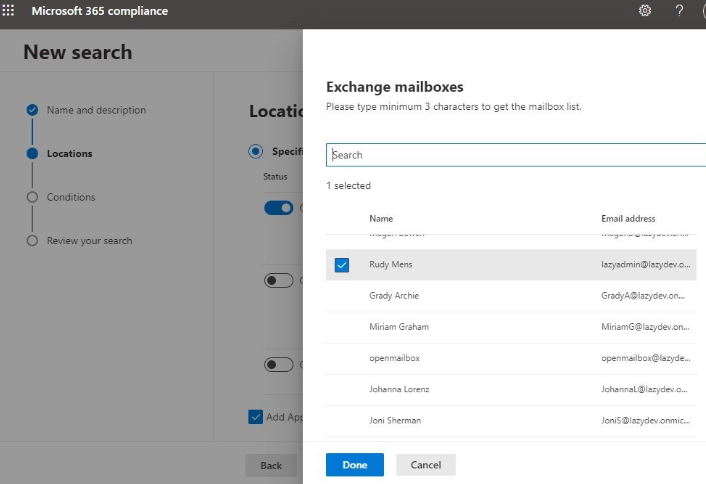
Task: Sort by the Email address column header
Action: (x=628, y=219)
